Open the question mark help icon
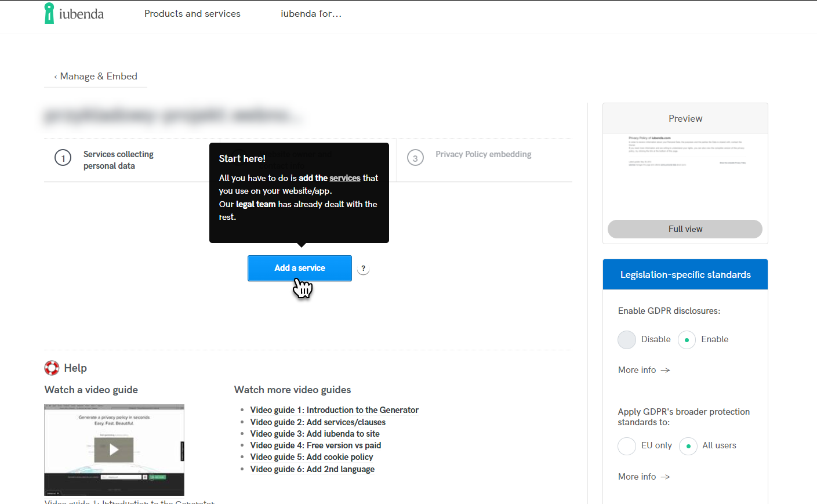The height and width of the screenshot is (504, 817). (x=363, y=269)
